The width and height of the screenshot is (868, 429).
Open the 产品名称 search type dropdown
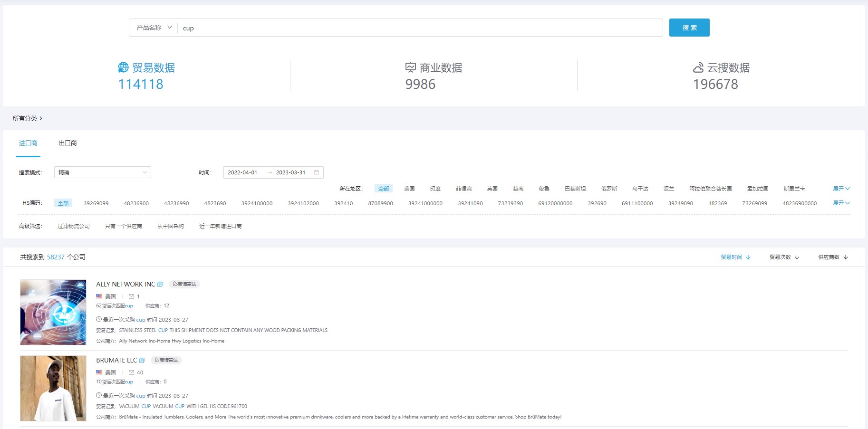click(154, 28)
